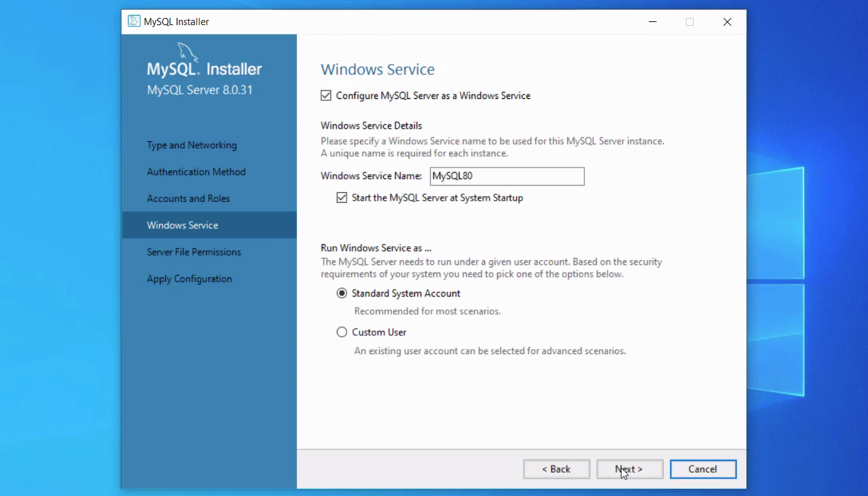Image resolution: width=868 pixels, height=496 pixels.
Task: Switch to the Accounts and Roles step
Action: [x=188, y=199]
